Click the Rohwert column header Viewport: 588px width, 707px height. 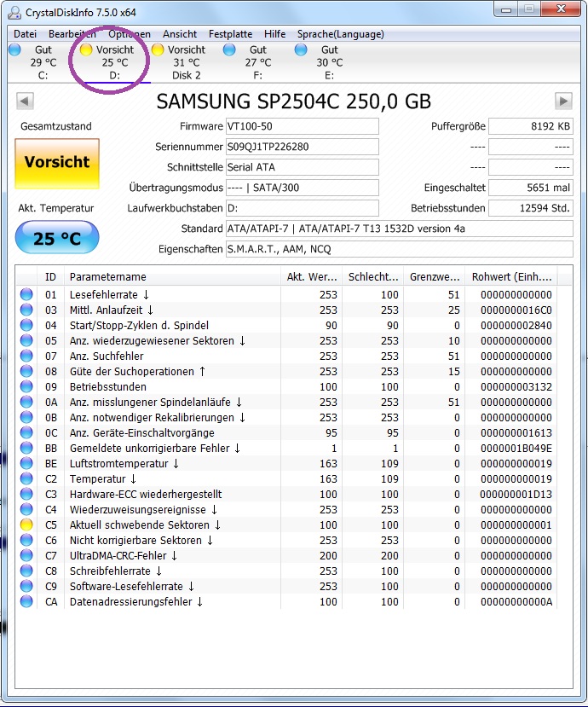tap(511, 277)
